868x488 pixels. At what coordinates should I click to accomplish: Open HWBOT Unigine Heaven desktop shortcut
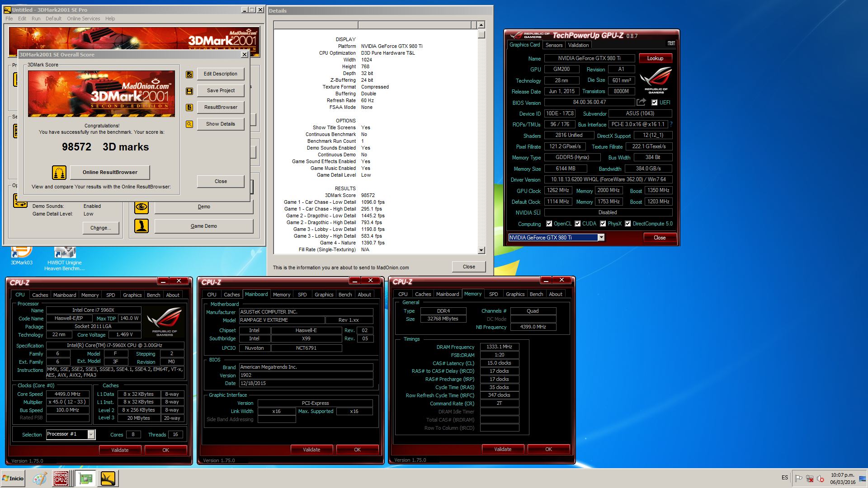pyautogui.click(x=65, y=258)
